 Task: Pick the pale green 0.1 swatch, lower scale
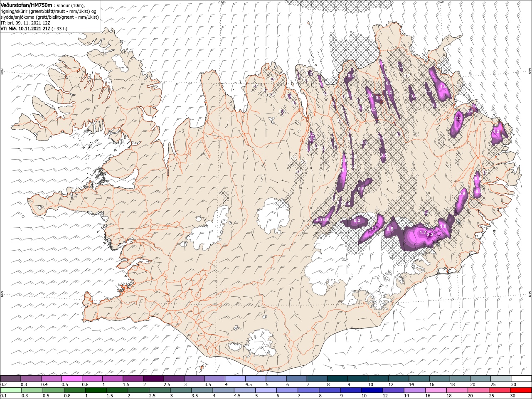[11, 390]
